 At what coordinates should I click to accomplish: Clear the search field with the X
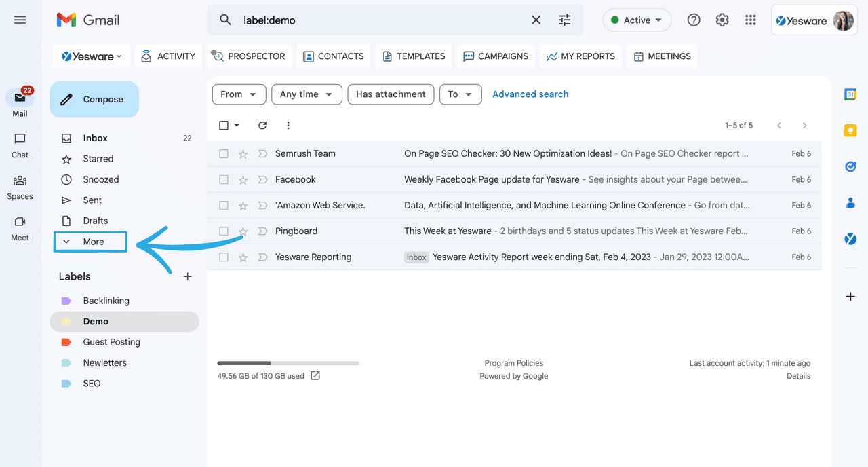point(536,20)
